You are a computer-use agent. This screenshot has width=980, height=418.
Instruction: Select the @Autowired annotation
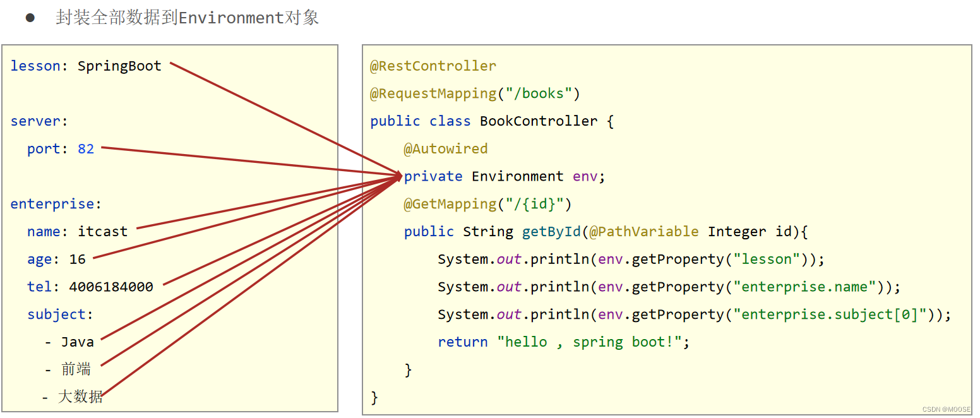(x=446, y=148)
